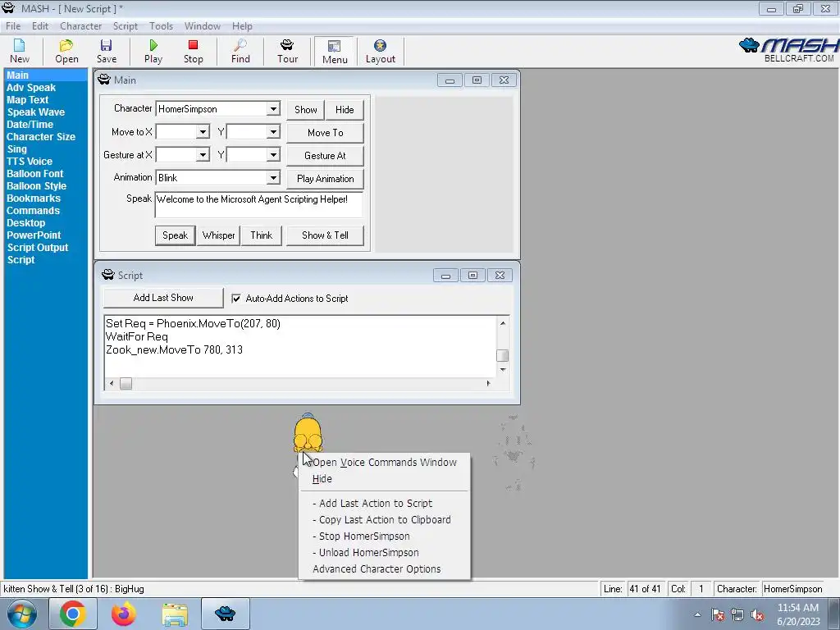Open Firefox from the taskbar

(123, 614)
